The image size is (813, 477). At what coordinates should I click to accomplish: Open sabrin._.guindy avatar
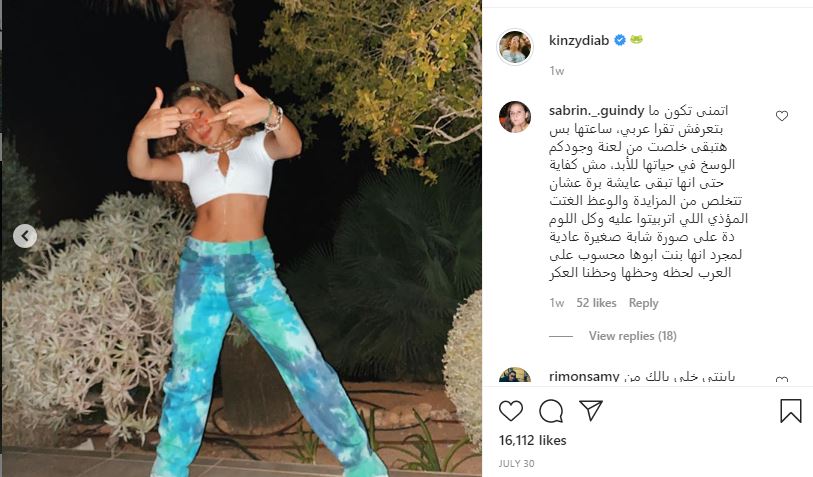pyautogui.click(x=515, y=117)
